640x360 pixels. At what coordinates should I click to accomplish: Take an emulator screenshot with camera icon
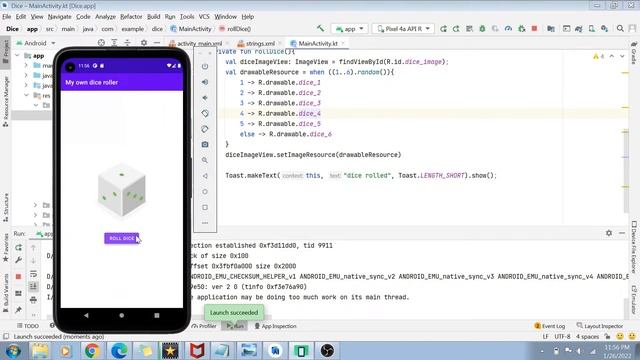(205, 144)
